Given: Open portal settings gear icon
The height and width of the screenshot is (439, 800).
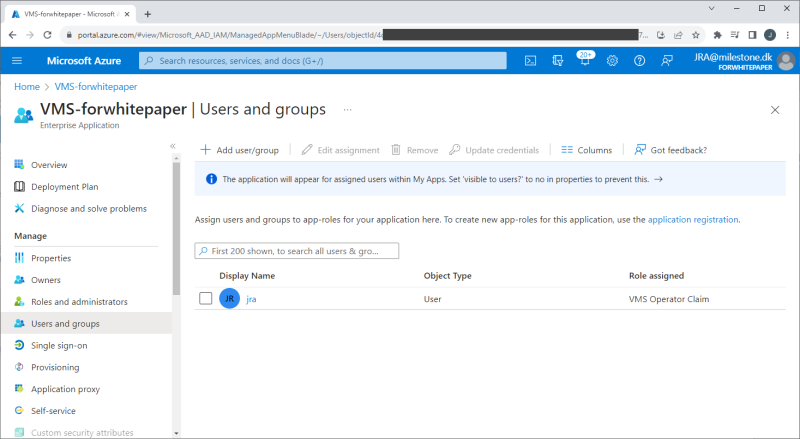Looking at the screenshot, I should point(612,61).
